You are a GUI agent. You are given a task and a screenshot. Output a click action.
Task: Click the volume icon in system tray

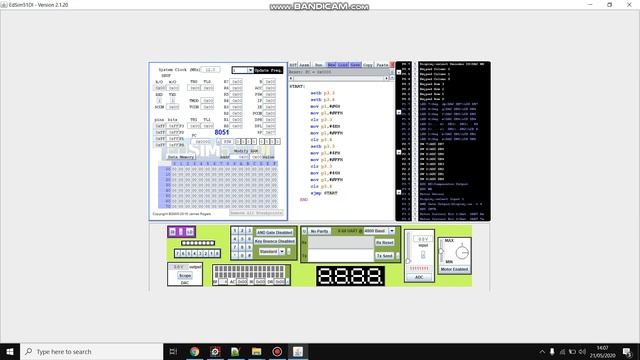pos(582,351)
